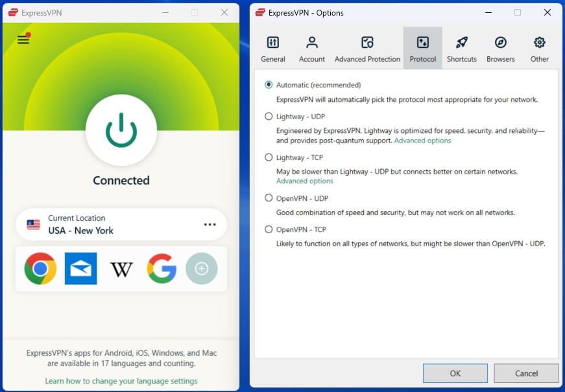565x392 pixels.
Task: Open Advanced options for Lightway TCP
Action: [x=304, y=181]
